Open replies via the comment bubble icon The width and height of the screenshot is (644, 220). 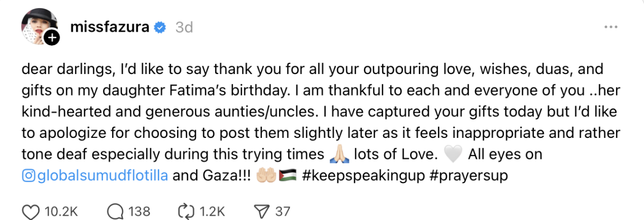(115, 211)
